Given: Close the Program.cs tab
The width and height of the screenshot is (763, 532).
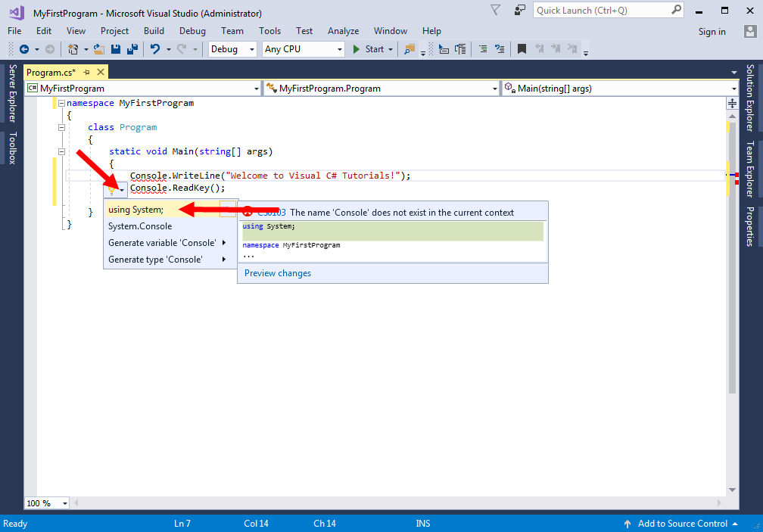Looking at the screenshot, I should pyautogui.click(x=101, y=72).
